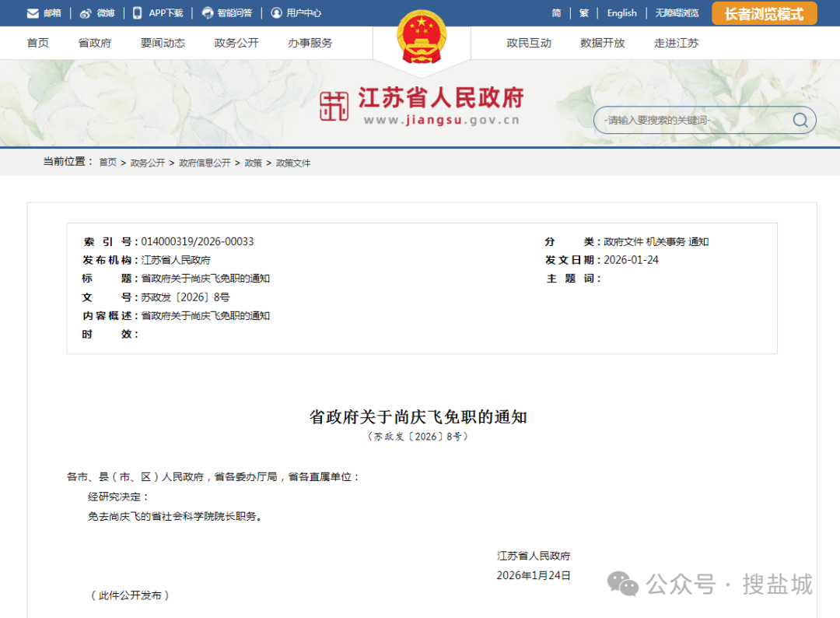Click the 发布机构 value 江苏省人民政府

point(176,260)
